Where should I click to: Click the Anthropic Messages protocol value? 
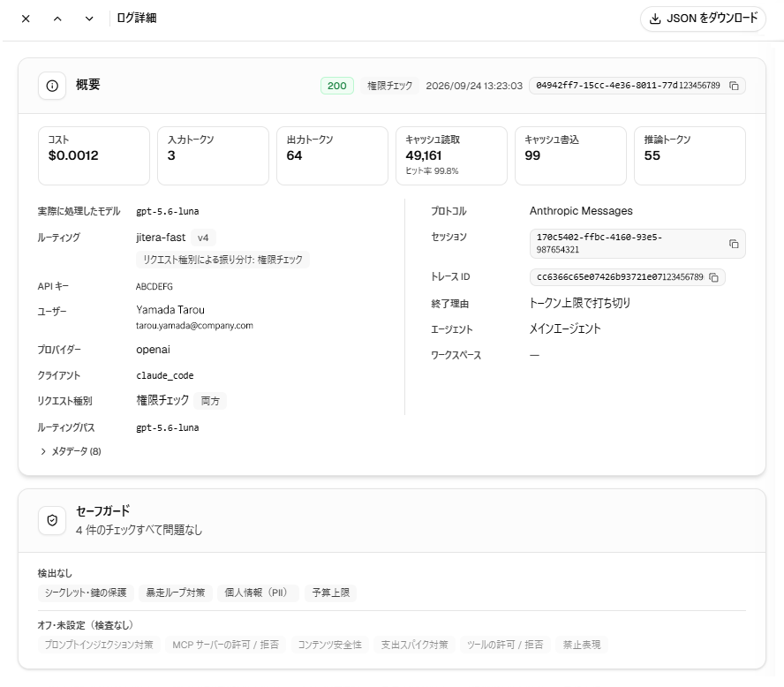point(581,211)
